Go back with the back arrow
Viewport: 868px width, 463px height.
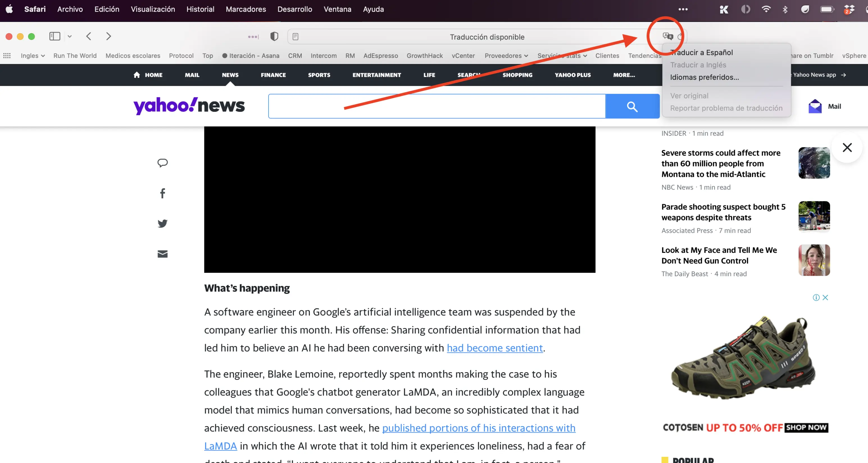(x=89, y=36)
